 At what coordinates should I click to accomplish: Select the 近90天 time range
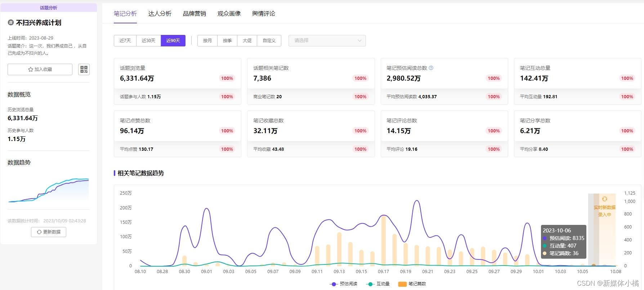pos(173,41)
